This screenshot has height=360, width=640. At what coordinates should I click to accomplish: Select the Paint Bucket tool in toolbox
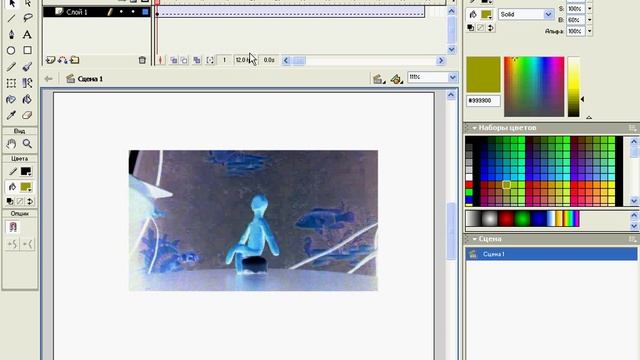[27, 99]
